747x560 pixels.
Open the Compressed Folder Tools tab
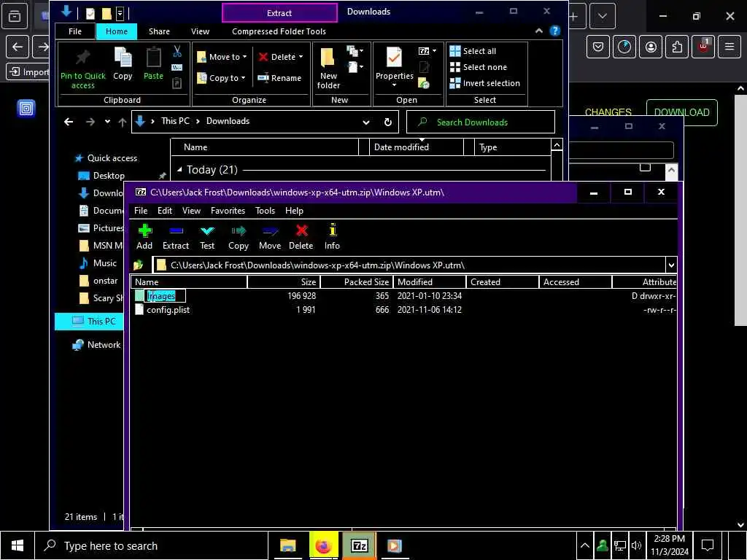coord(279,31)
